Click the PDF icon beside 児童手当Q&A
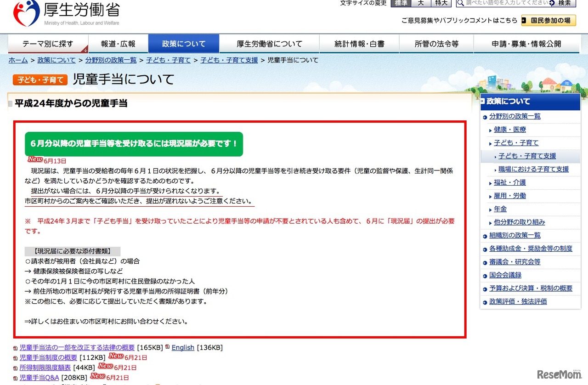Screen dimensions: 588x385 click(16, 378)
